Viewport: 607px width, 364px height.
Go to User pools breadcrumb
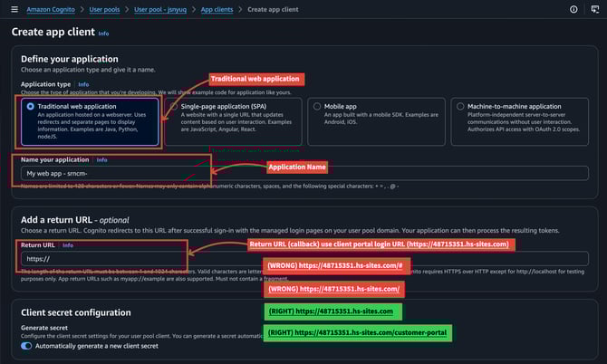(x=104, y=9)
